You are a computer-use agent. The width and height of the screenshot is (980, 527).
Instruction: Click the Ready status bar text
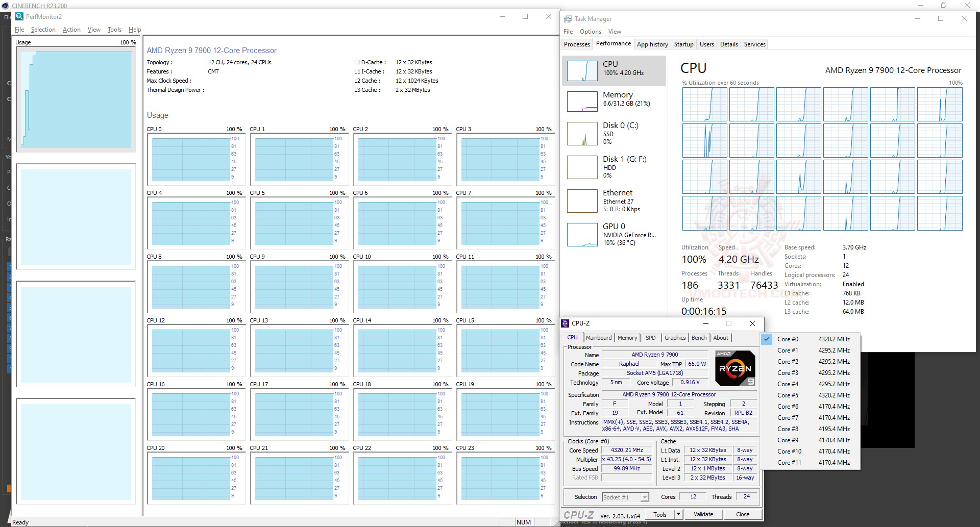pyautogui.click(x=20, y=522)
